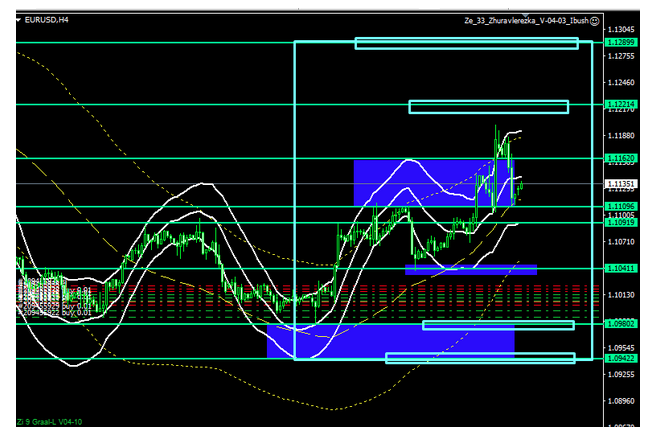
Task: Select the 1.12899 price level tag
Action: click(621, 44)
